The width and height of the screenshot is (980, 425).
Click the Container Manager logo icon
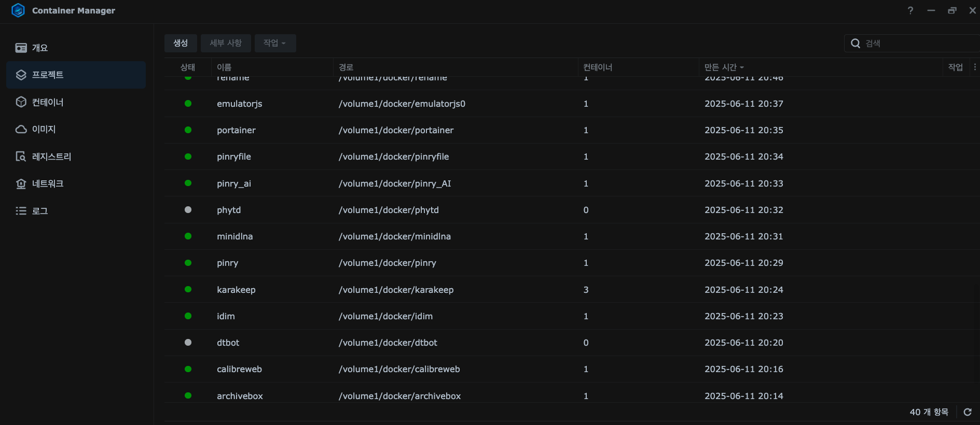[18, 10]
